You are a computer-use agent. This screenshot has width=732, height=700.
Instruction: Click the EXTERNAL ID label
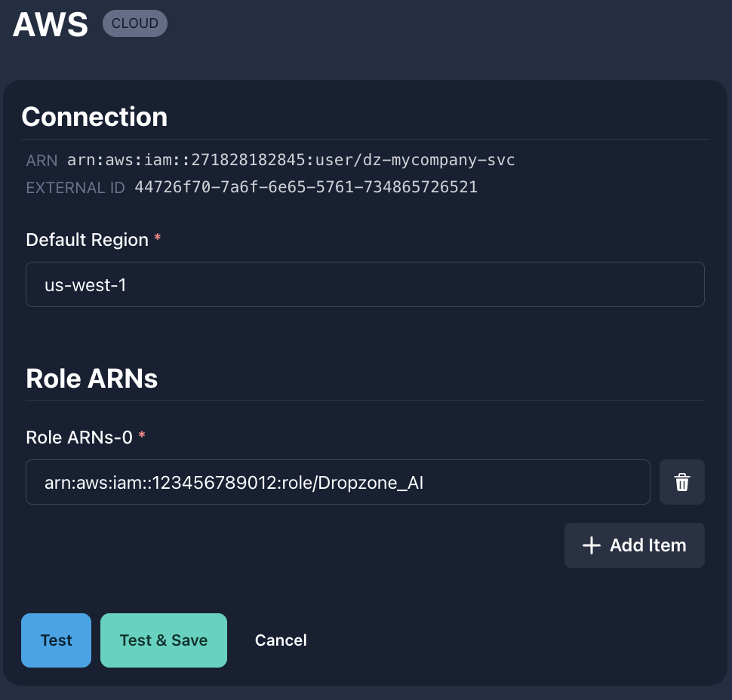click(75, 188)
